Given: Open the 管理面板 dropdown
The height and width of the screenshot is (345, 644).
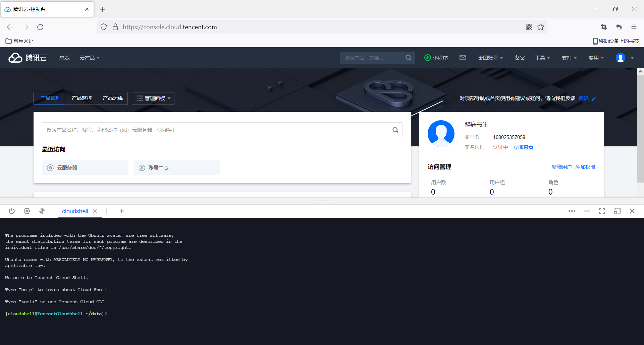Looking at the screenshot, I should (153, 98).
